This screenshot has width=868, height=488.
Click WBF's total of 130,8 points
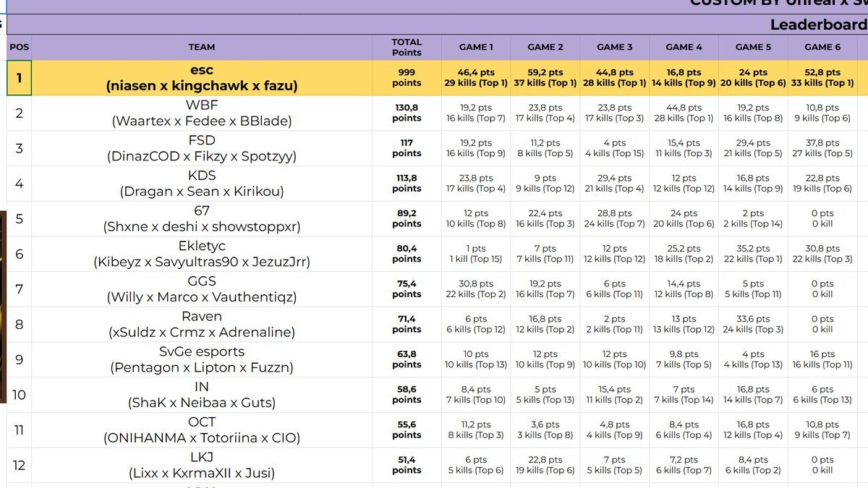(x=407, y=114)
